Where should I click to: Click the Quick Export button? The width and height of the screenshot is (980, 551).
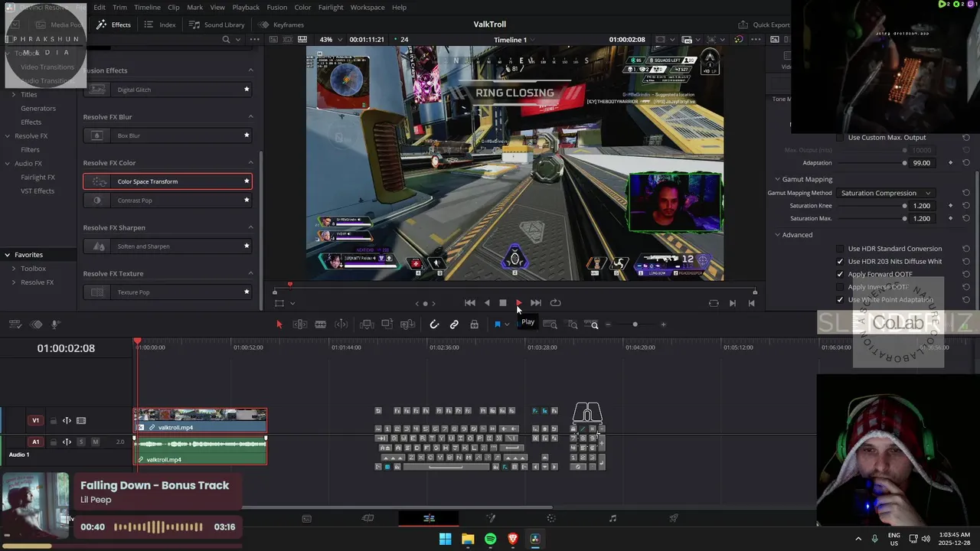point(764,24)
